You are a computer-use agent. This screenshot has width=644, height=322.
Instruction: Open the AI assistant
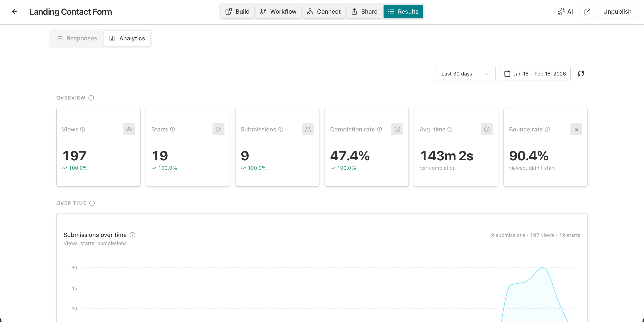[565, 11]
